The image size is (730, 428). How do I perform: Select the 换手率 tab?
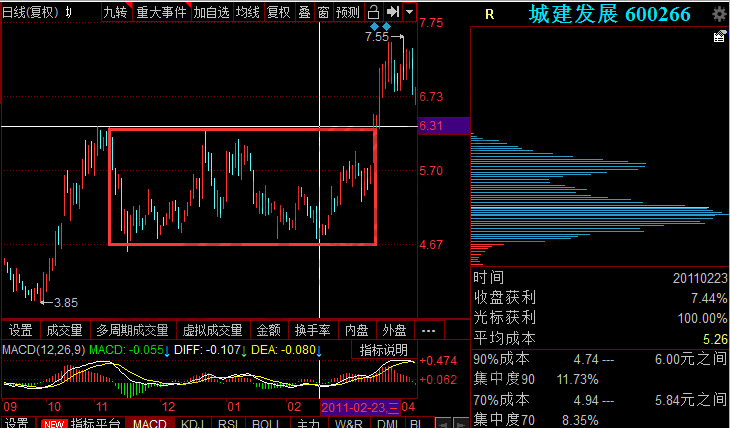tap(312, 330)
